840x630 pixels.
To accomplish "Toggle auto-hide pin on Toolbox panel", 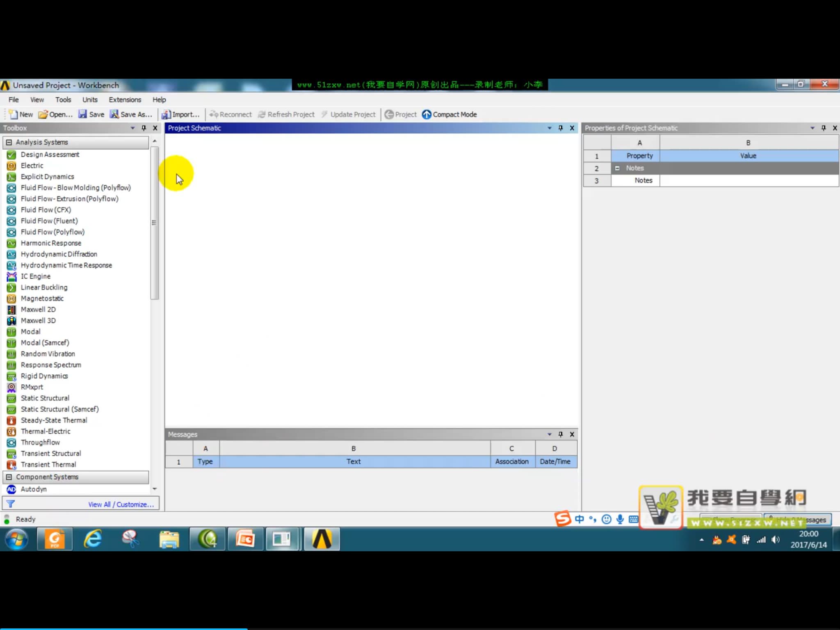I will pyautogui.click(x=144, y=128).
